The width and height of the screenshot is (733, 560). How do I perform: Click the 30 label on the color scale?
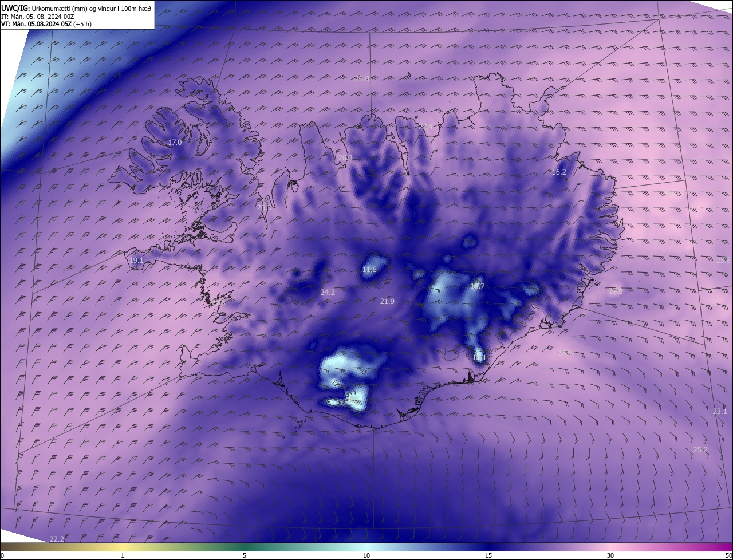pos(610,555)
